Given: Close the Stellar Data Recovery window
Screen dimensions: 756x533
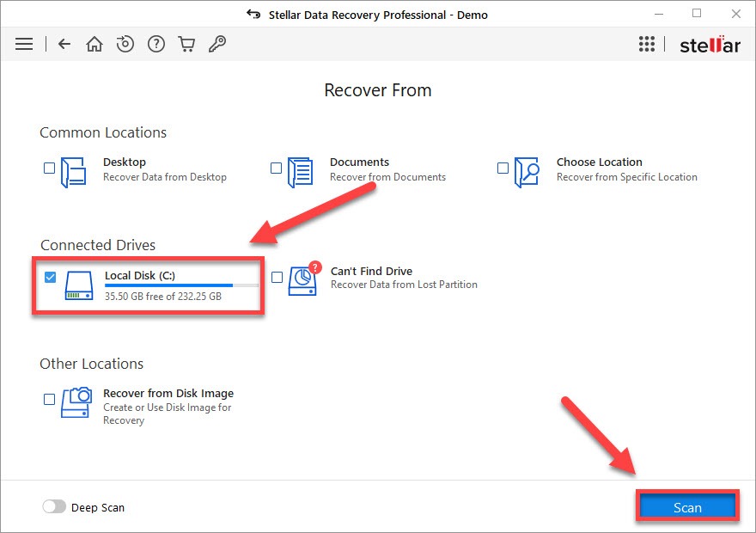Looking at the screenshot, I should [x=735, y=14].
